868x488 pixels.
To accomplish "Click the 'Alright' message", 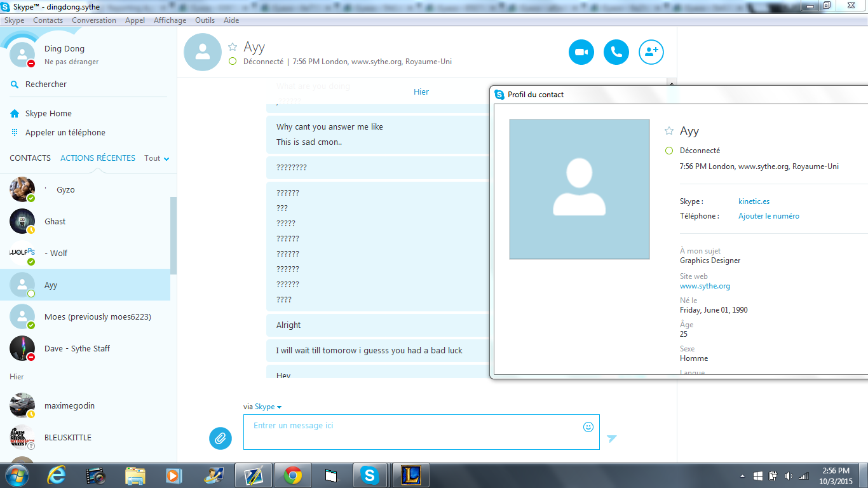I will click(x=288, y=325).
